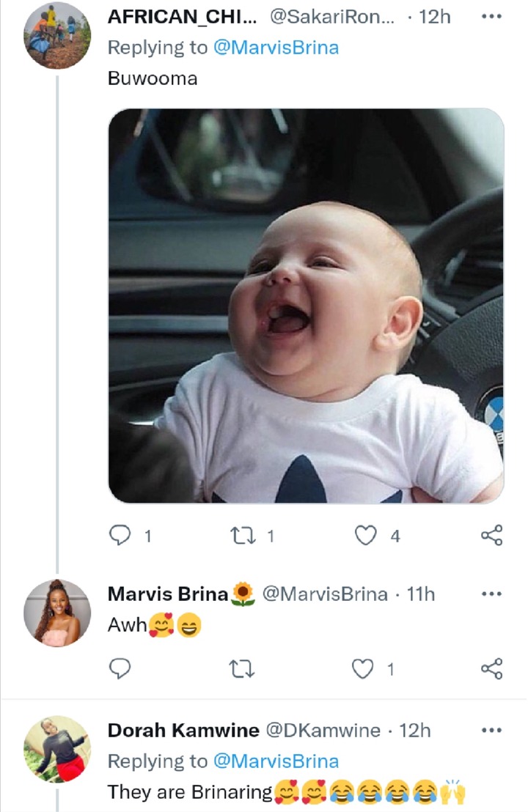Share Marvis Brina's Awh tweet
Viewport: 528px width, 812px height.
coord(492,668)
